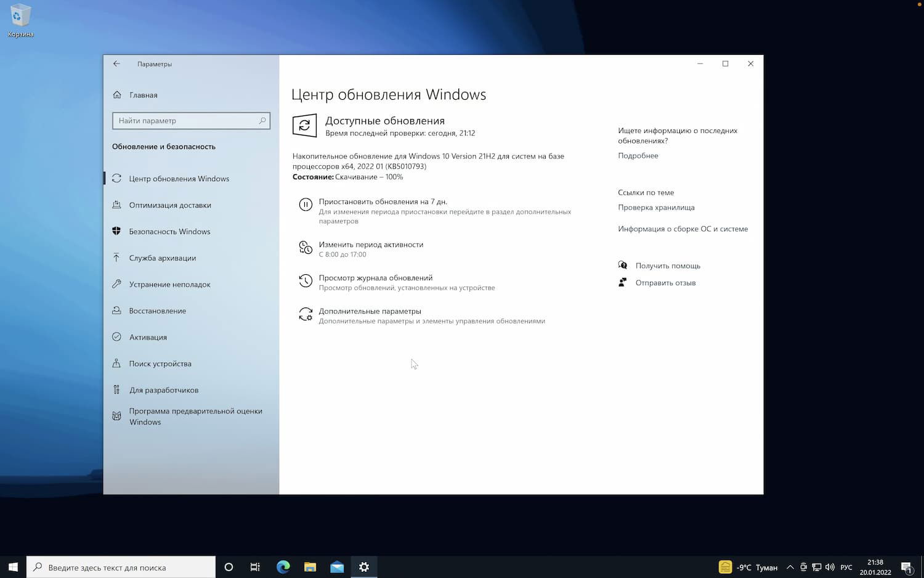Open the Главная home icon
Screen dimensions: 924x578
pyautogui.click(x=117, y=95)
